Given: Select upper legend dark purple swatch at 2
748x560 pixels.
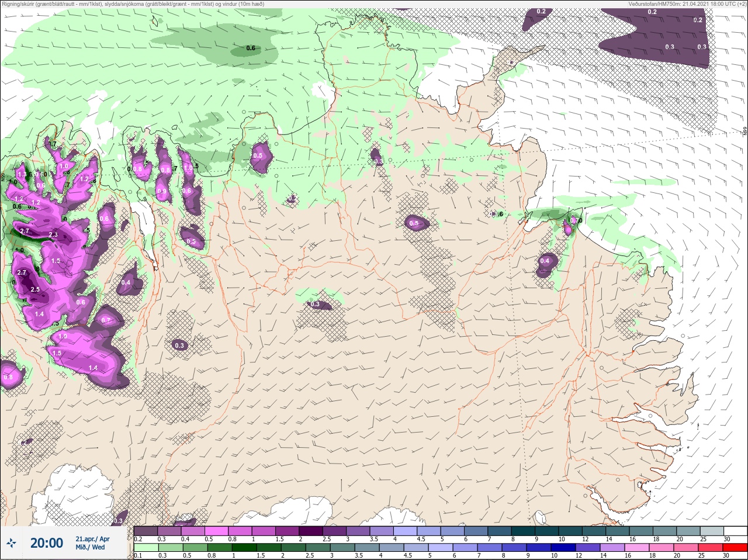Looking at the screenshot, I should click(311, 531).
